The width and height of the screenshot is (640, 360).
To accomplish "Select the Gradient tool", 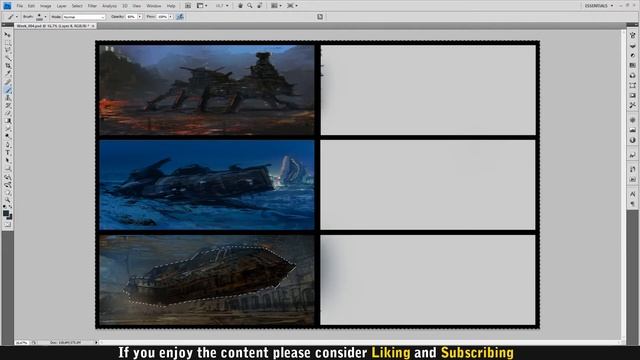I will [x=7, y=121].
